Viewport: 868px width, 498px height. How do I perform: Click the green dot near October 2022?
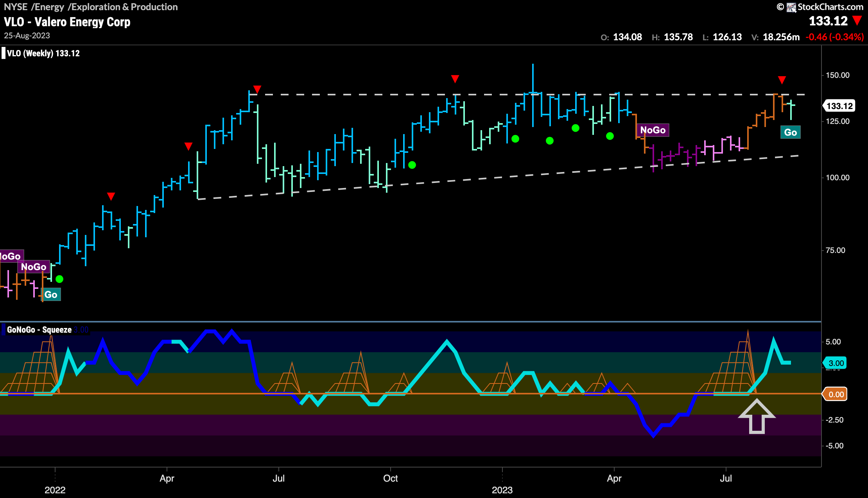[412, 165]
